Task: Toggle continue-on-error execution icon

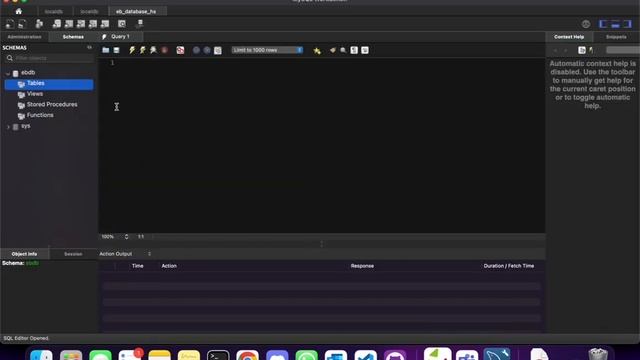Action: (180, 50)
